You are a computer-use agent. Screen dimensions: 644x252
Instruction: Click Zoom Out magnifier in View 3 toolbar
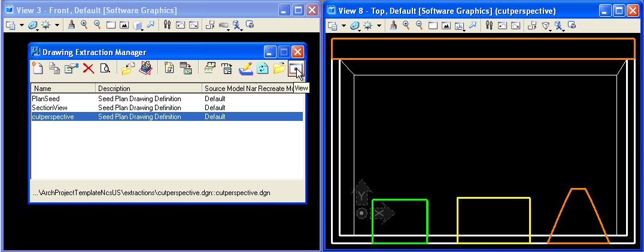coord(98,25)
